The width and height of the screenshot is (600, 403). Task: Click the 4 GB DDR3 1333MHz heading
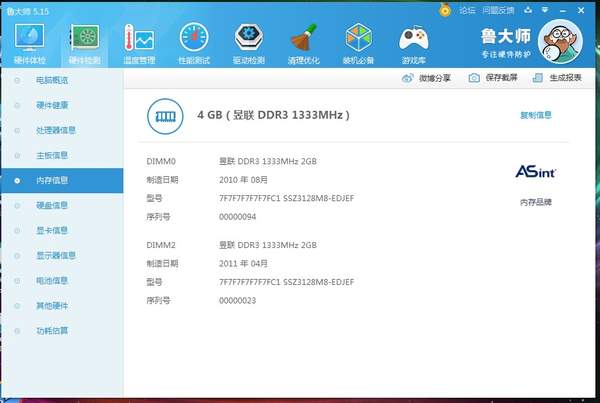point(273,115)
